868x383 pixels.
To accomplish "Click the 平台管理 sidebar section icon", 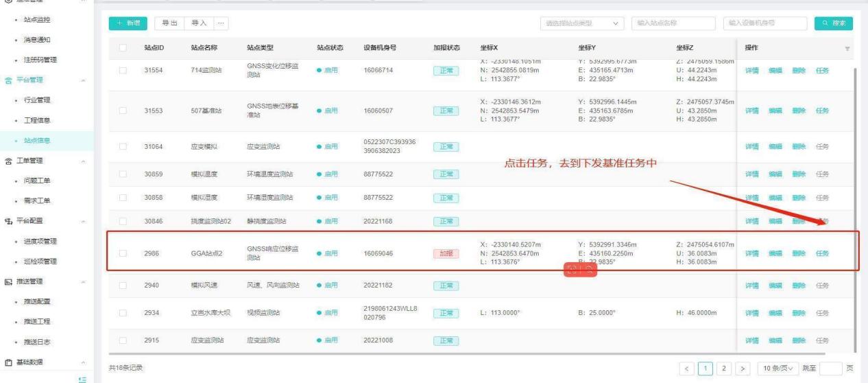I will pos(8,80).
